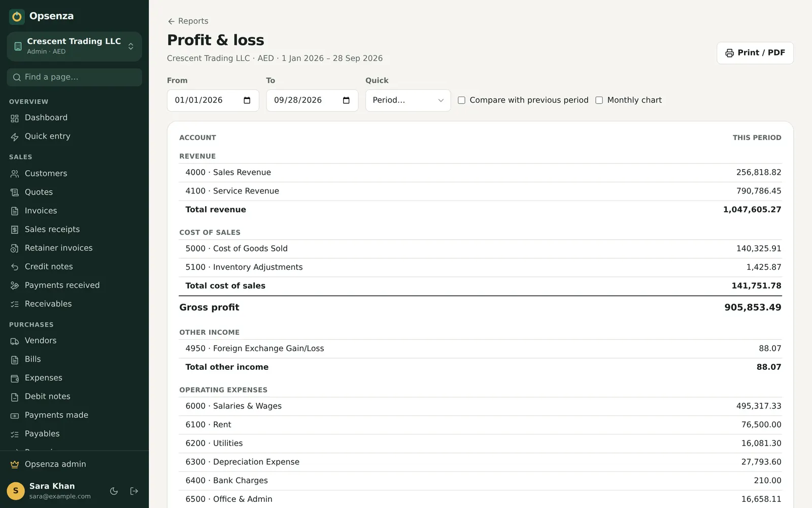Click the Credit notes return arrow icon
The image size is (812, 508).
[15, 267]
